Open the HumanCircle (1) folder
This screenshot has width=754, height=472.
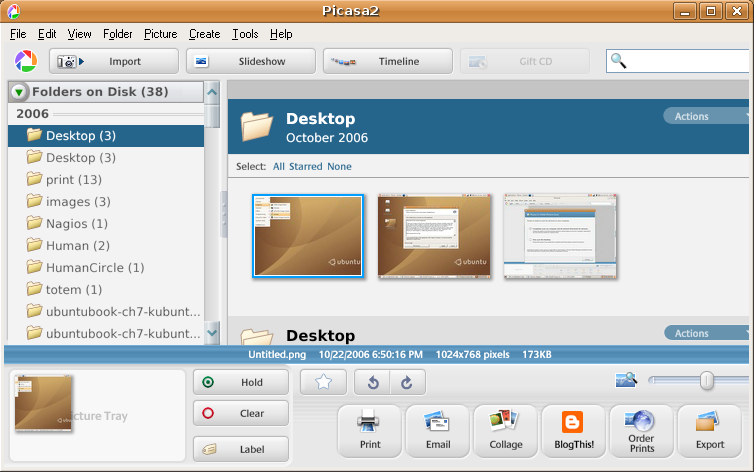pos(106,268)
